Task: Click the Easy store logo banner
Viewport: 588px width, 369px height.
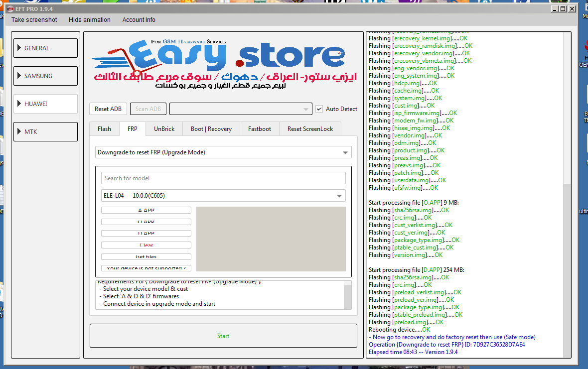Action: (224, 65)
